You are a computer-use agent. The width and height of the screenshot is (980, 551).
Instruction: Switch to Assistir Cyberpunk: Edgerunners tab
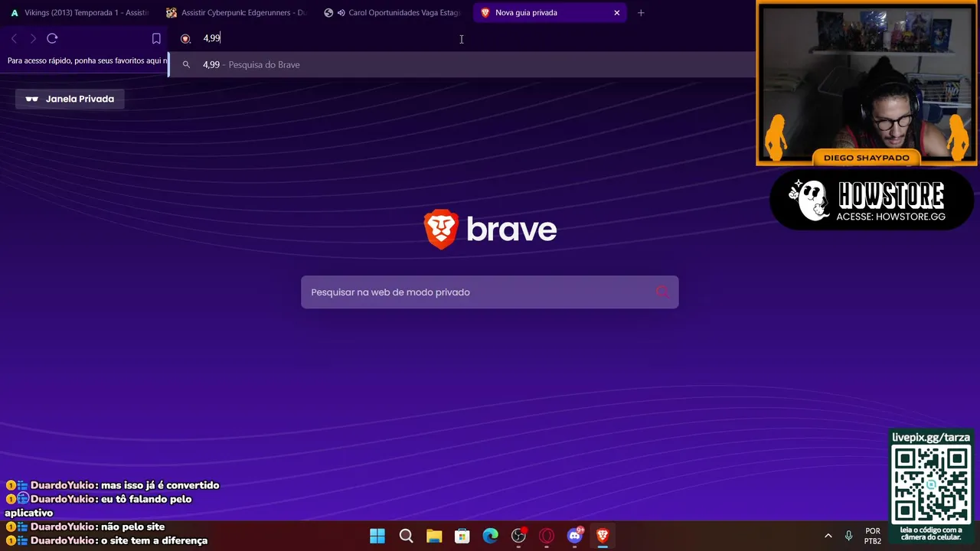(x=237, y=12)
